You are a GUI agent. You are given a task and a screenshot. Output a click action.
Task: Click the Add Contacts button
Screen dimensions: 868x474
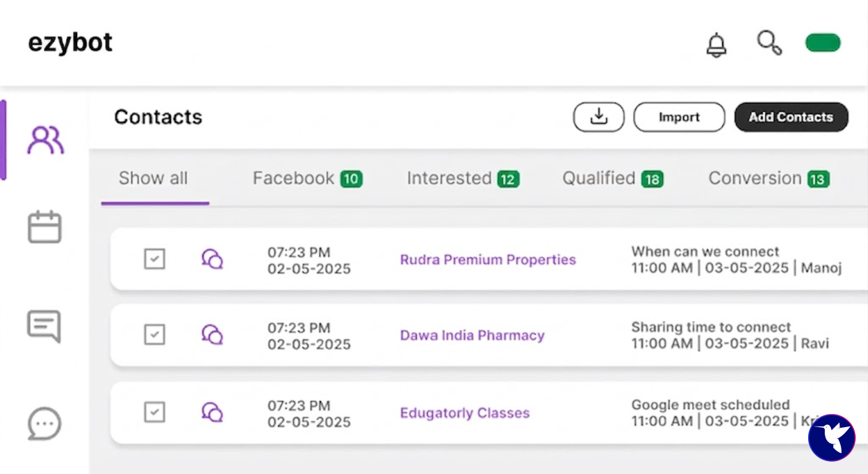(x=791, y=117)
